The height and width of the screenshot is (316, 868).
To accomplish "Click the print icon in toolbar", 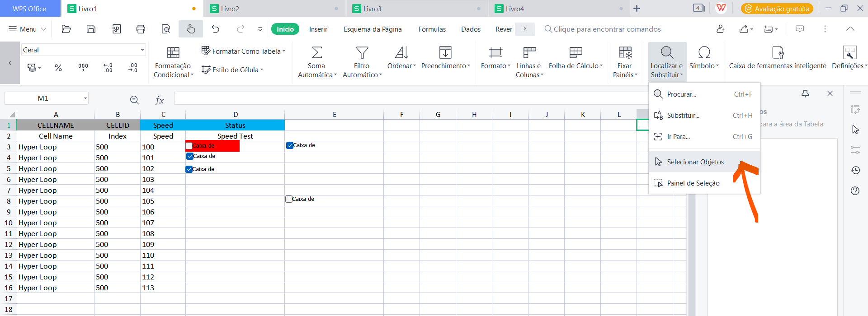I will pyautogui.click(x=141, y=29).
